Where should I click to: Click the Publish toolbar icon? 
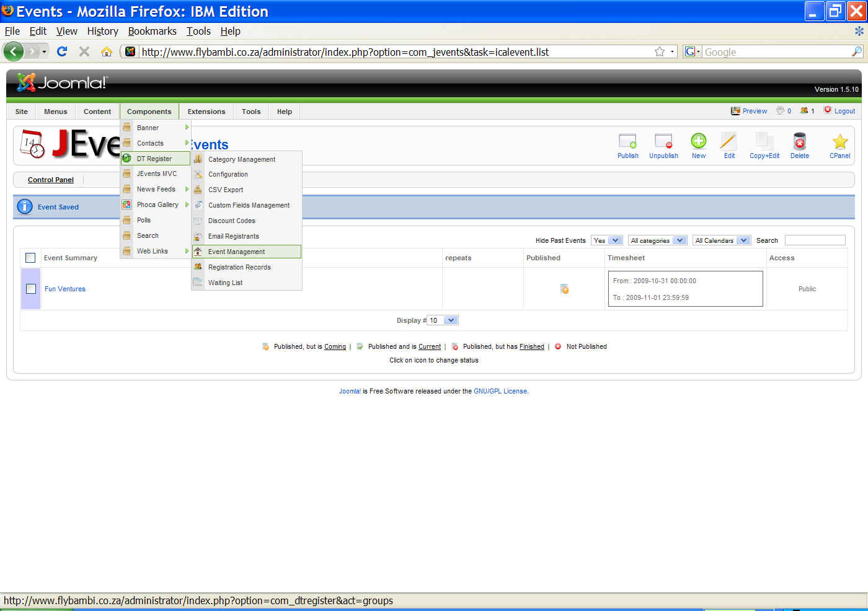[x=627, y=142]
